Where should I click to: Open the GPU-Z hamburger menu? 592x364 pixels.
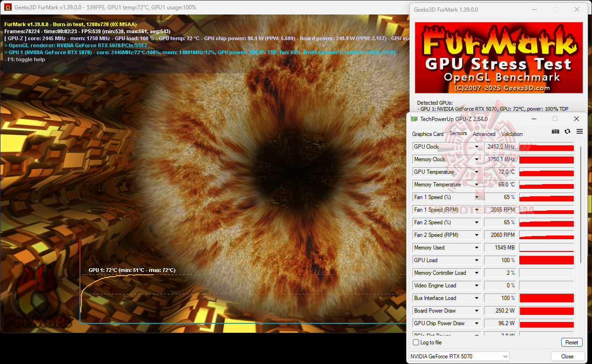(x=579, y=132)
